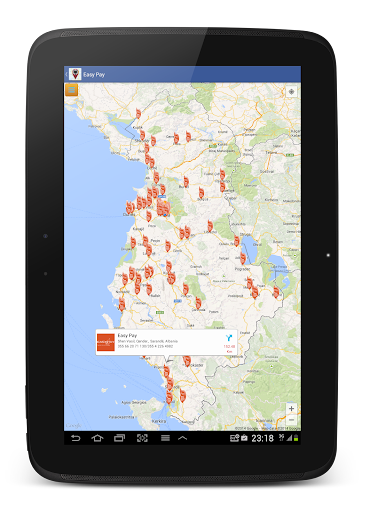The image size is (369, 512).
Task: Open the recent apps button
Action: click(119, 438)
